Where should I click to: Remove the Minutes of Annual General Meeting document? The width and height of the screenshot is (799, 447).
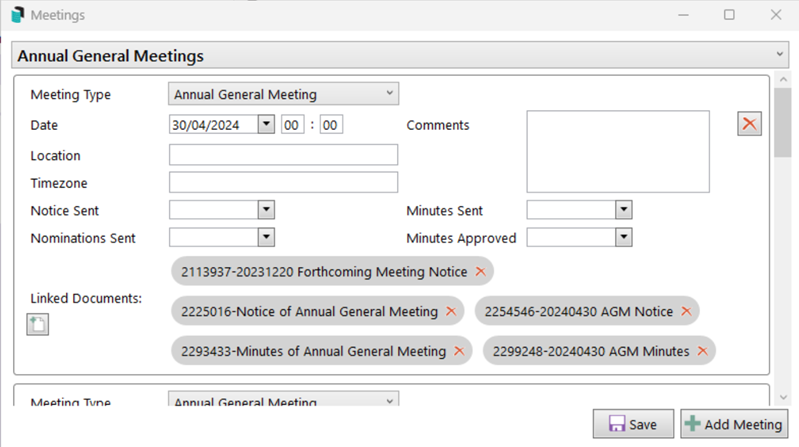point(458,351)
